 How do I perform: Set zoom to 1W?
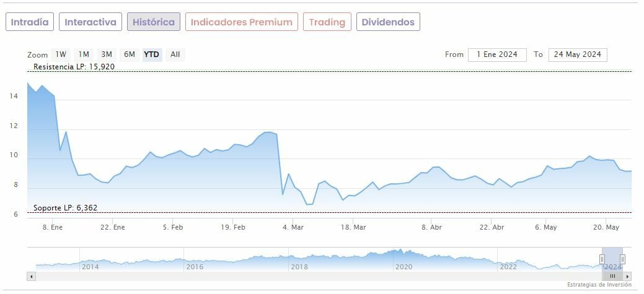pos(61,54)
